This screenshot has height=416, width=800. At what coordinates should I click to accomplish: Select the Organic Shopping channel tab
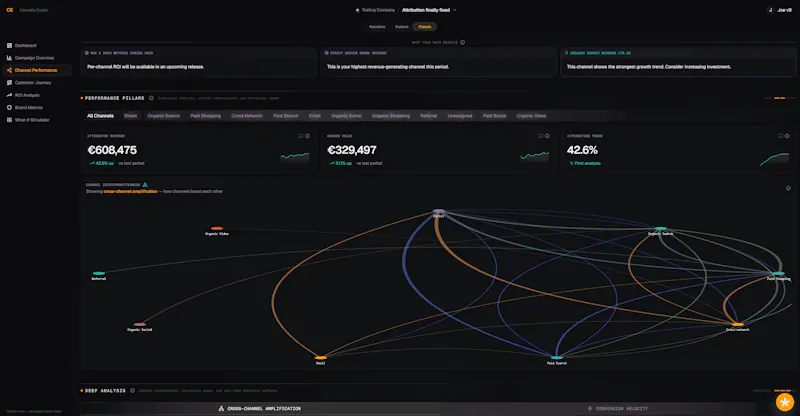[391, 116]
